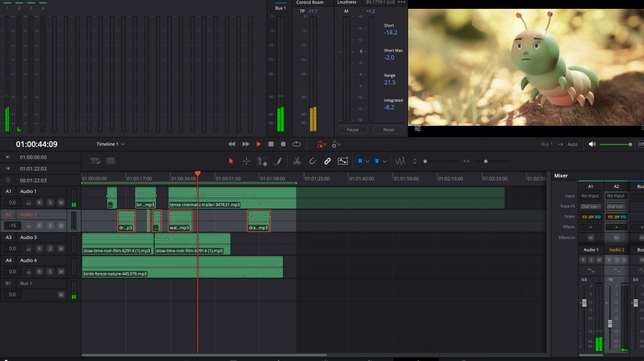
Task: Toggle the Link Selection chain icon
Action: [x=328, y=161]
